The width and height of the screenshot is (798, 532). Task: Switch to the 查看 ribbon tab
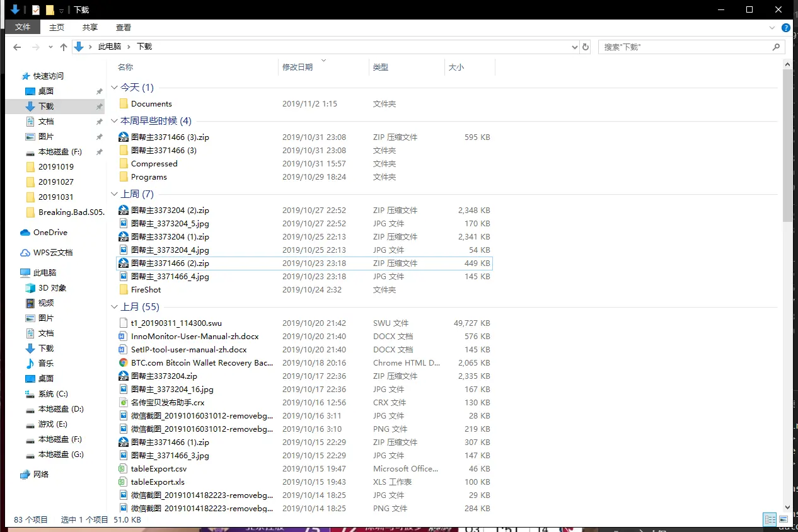[124, 27]
